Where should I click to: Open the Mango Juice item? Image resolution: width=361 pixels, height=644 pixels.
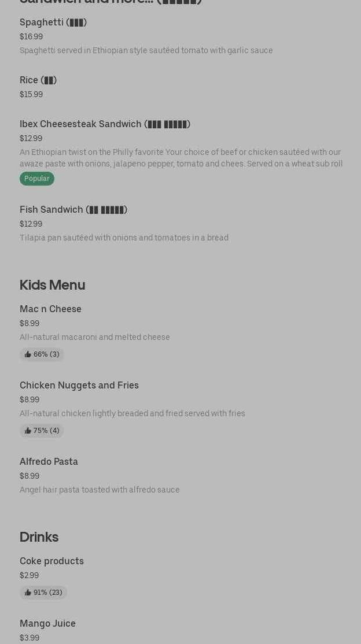(x=48, y=624)
